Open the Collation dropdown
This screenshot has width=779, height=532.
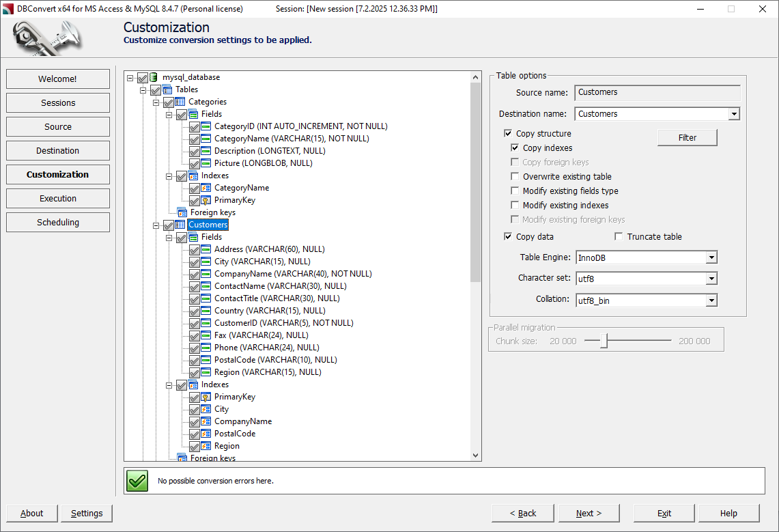(712, 300)
